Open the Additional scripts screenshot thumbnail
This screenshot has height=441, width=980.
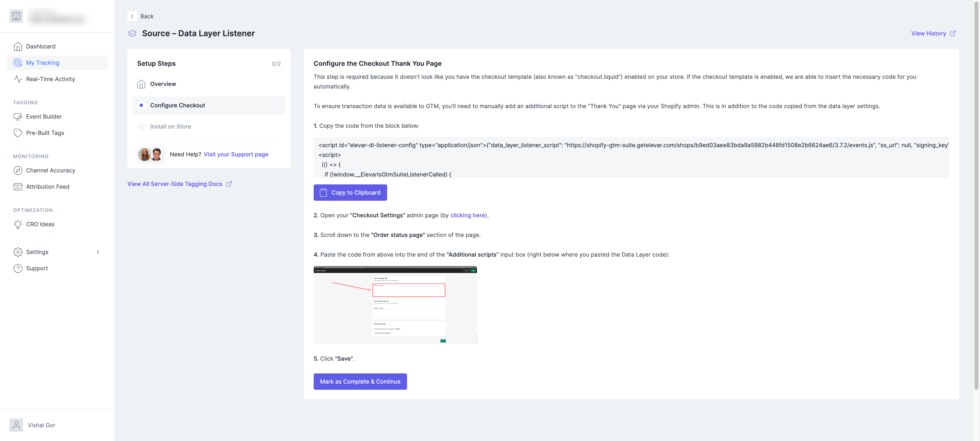click(395, 305)
